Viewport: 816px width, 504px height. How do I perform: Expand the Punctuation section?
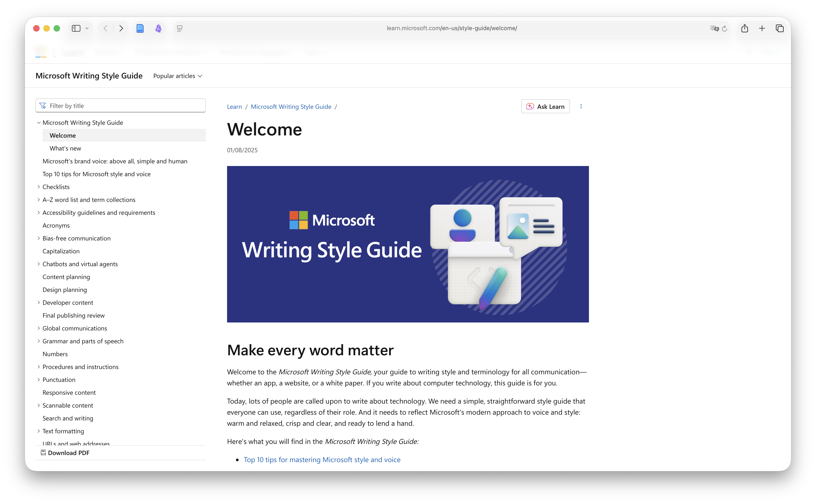38,380
